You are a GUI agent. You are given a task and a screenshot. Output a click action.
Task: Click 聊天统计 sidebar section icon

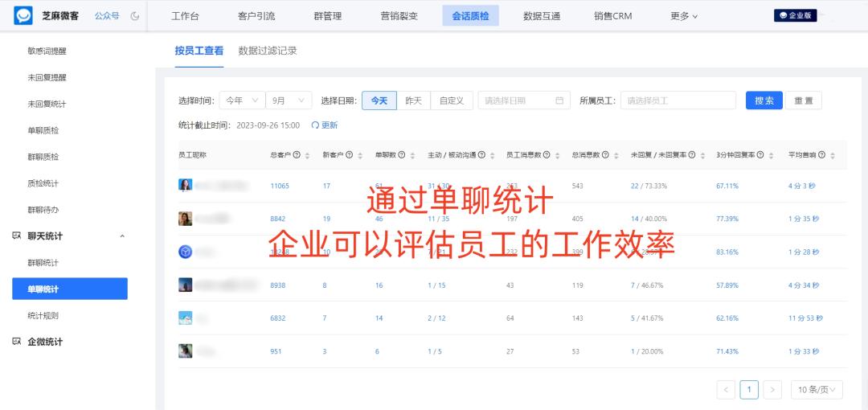pyautogui.click(x=17, y=236)
